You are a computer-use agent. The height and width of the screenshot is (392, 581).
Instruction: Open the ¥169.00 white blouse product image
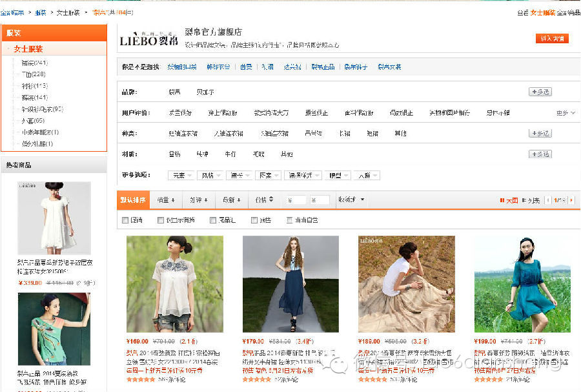pyautogui.click(x=175, y=284)
